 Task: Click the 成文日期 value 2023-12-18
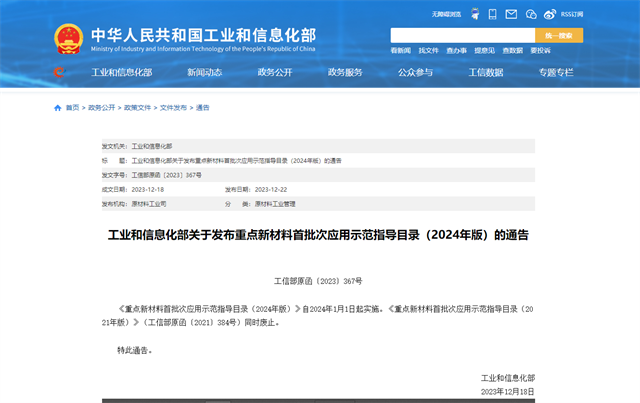pyautogui.click(x=148, y=189)
